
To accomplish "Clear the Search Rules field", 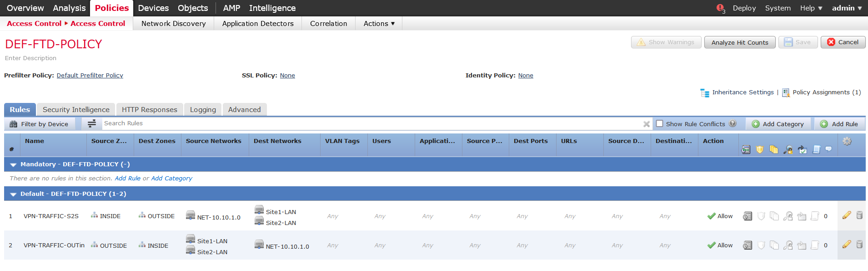I will [x=646, y=124].
